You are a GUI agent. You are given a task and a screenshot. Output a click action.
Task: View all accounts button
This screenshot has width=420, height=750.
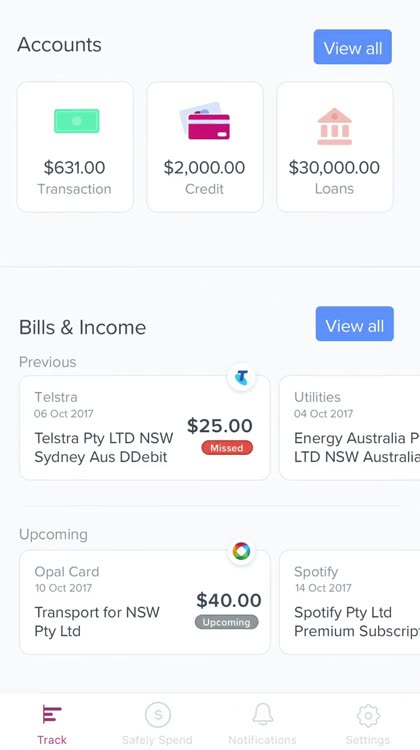coord(353,47)
